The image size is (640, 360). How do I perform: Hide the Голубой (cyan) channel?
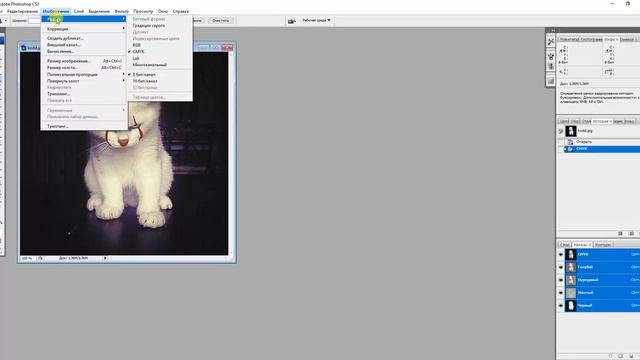561,267
